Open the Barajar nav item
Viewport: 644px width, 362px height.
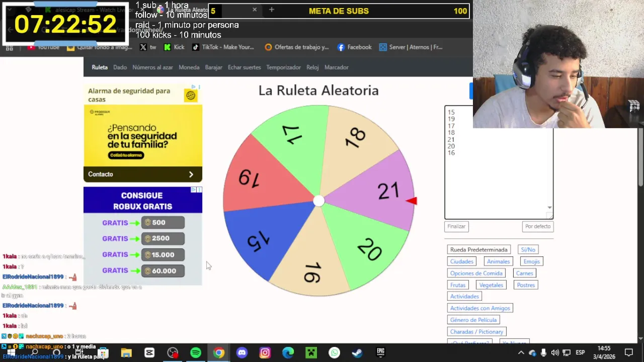214,67
